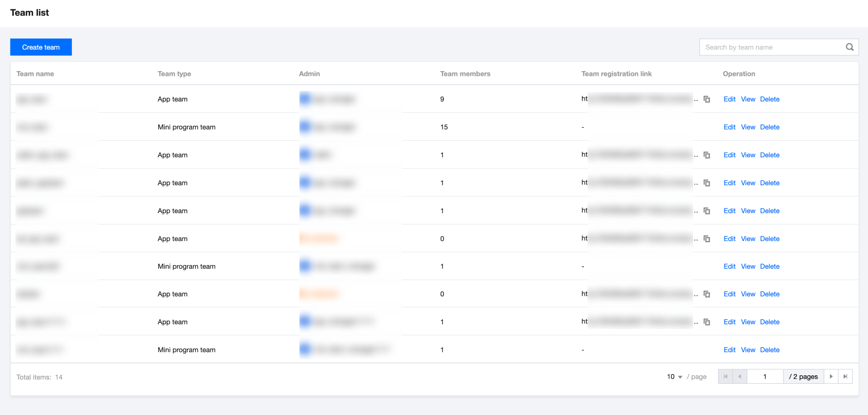Image resolution: width=868 pixels, height=415 pixels.
Task: Click the Create team button
Action: (x=41, y=47)
